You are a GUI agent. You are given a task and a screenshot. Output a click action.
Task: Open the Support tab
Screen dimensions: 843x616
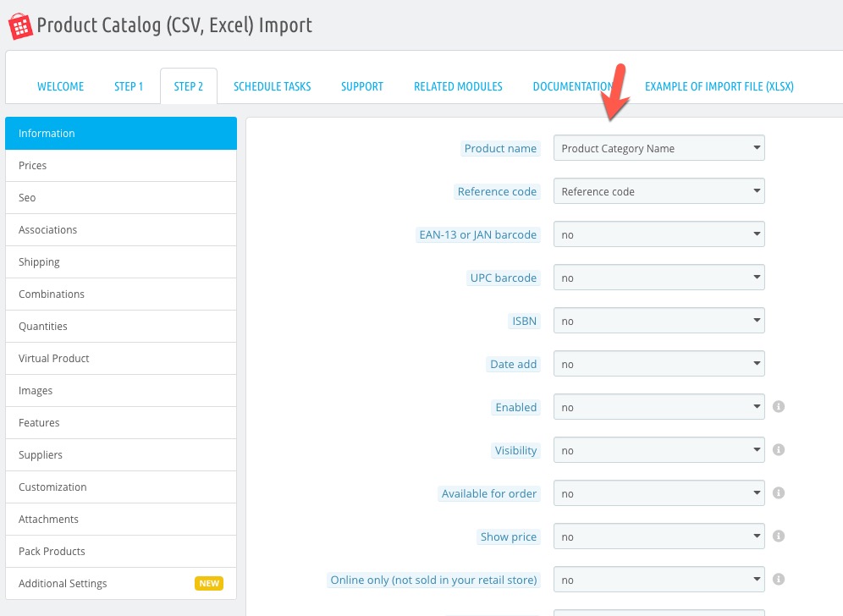pyautogui.click(x=361, y=86)
